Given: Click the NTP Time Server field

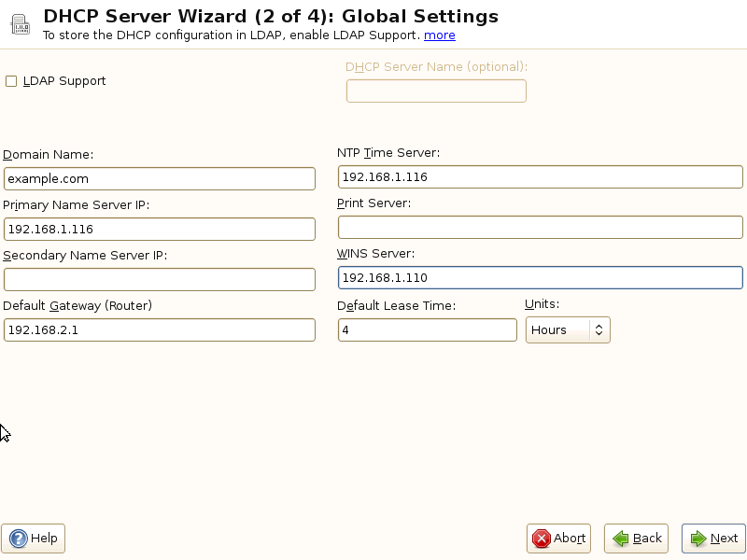Looking at the screenshot, I should point(541,177).
